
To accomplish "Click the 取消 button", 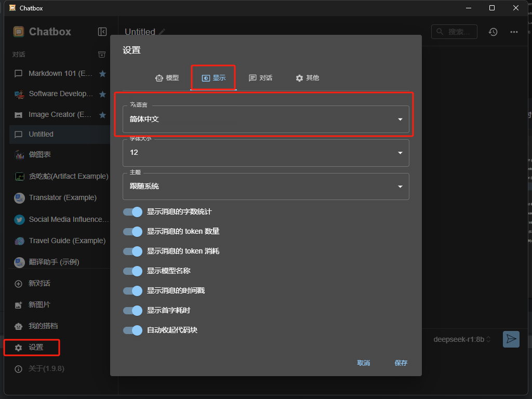I will [363, 363].
